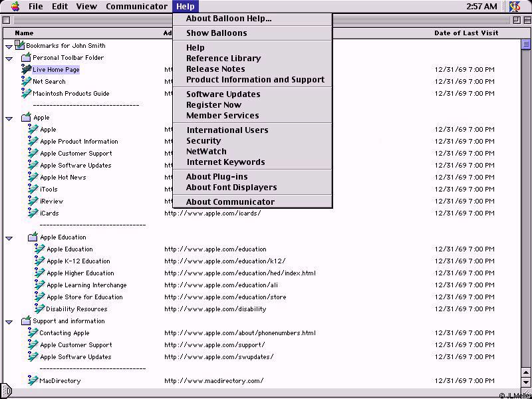Click the Apple menu icon

click(15, 7)
